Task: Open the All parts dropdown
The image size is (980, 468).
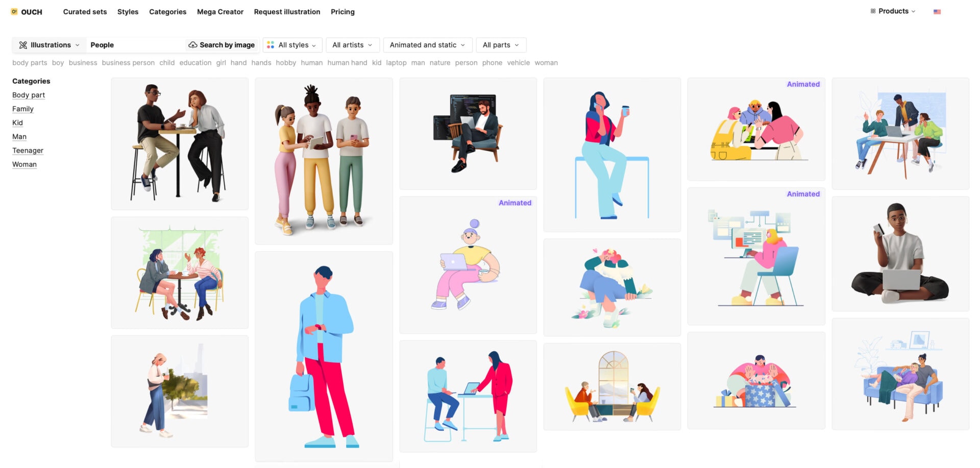Action: [501, 45]
